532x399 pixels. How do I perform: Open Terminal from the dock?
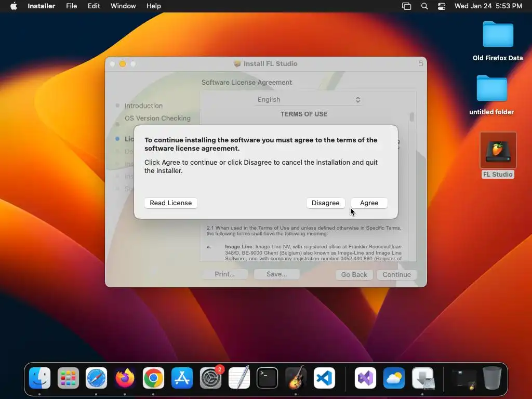[268, 378]
